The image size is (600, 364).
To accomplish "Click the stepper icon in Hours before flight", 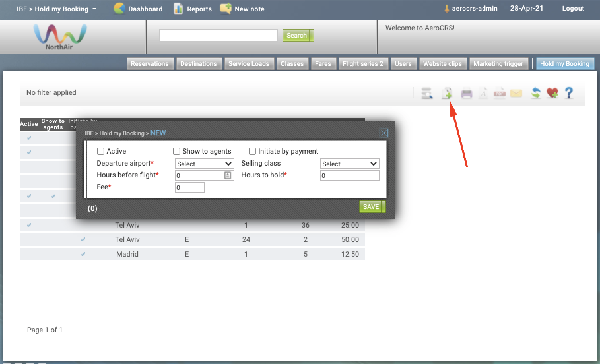I will click(x=228, y=175).
